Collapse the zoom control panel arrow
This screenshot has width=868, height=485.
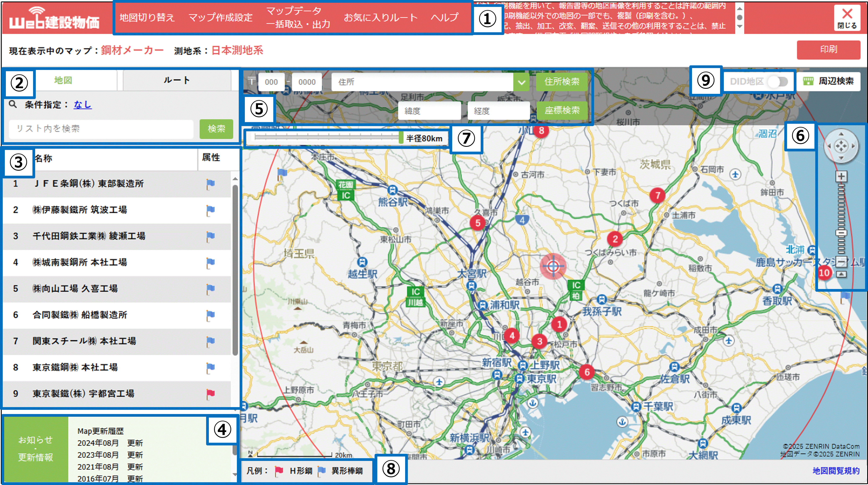841,274
